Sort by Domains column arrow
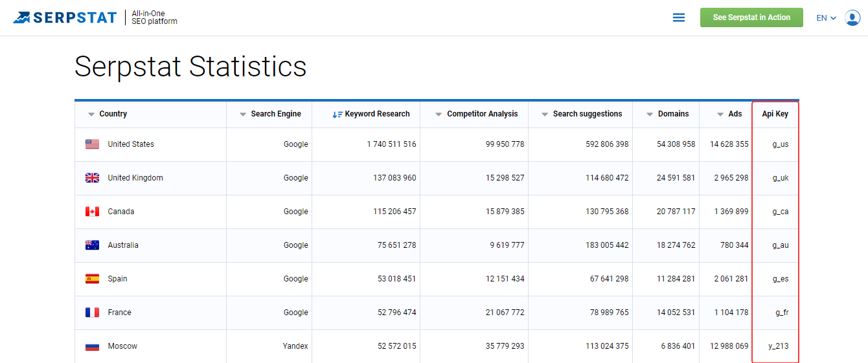This screenshot has width=868, height=363. (x=650, y=115)
